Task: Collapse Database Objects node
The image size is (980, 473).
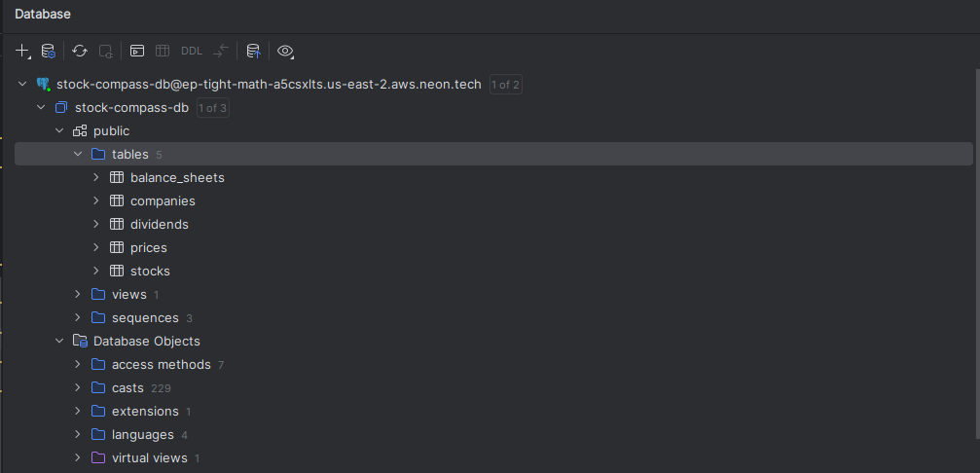Action: 60,341
